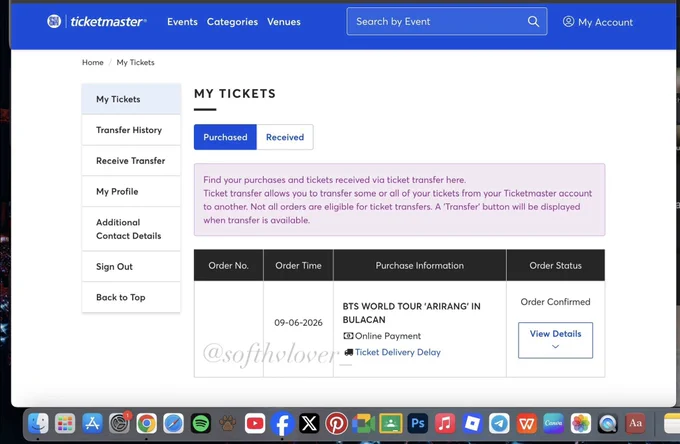Screen dimensions: 680x444
Task: Select My Tickets in the sidebar
Action: [131, 99]
